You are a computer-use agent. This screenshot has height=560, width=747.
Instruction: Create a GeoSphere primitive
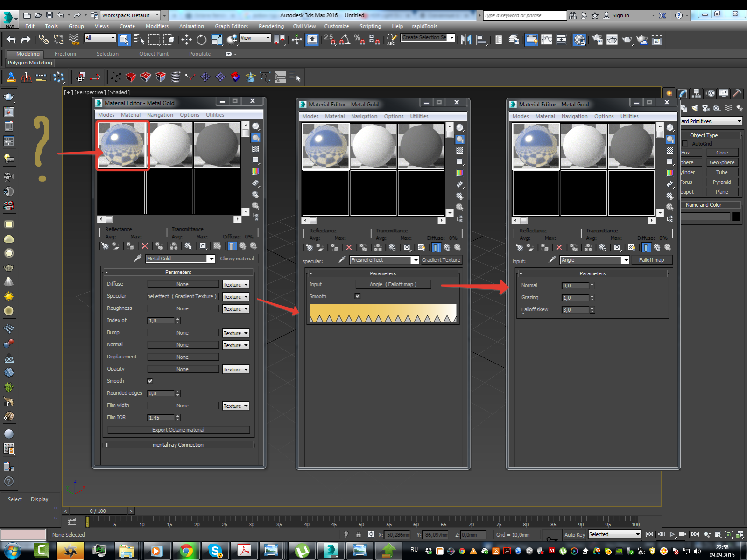pos(722,162)
